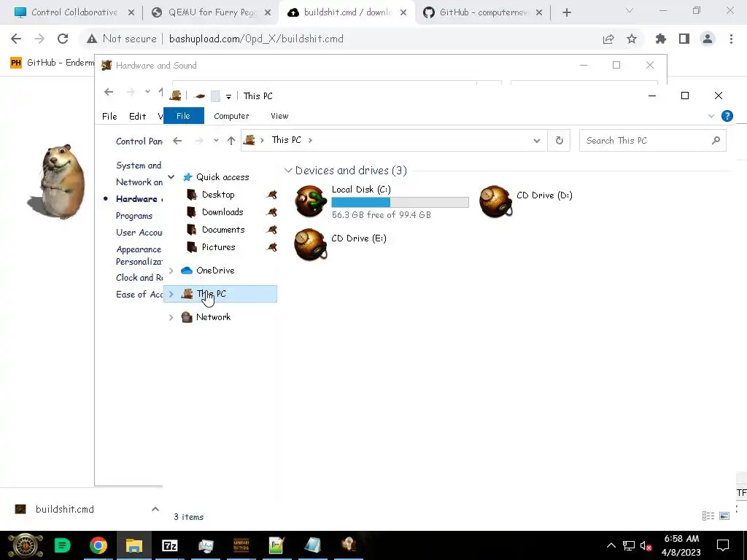Click the Not secure warning icon
The height and width of the screenshot is (560, 747).
point(91,39)
